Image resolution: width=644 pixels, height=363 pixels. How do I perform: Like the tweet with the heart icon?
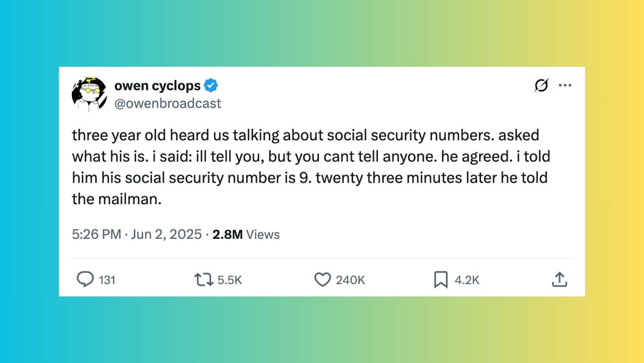tap(323, 280)
